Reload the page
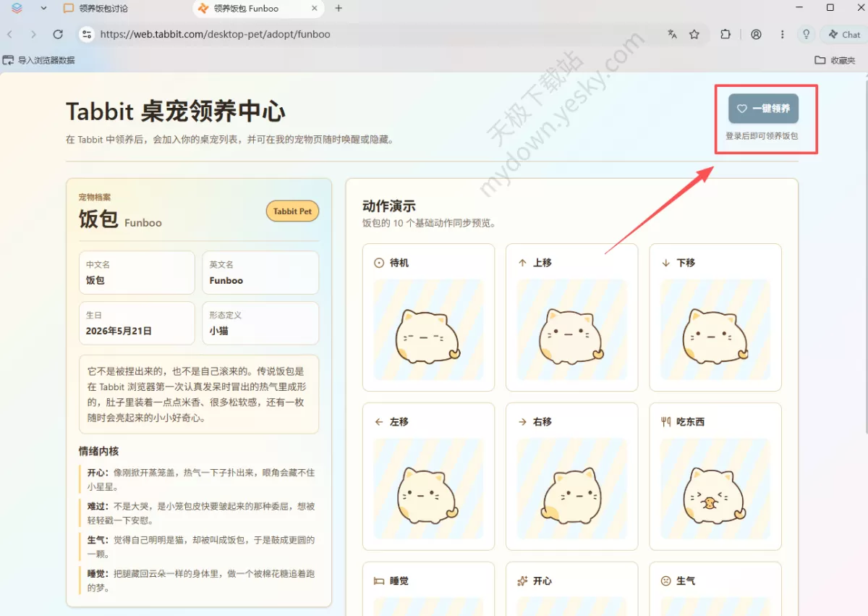Viewport: 868px width, 616px height. coord(58,34)
